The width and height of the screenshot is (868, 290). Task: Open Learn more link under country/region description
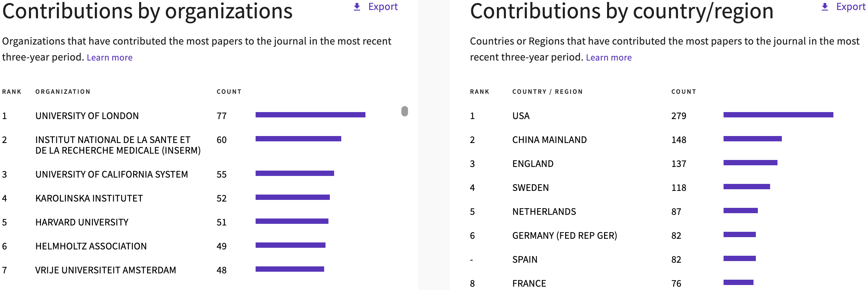[608, 58]
